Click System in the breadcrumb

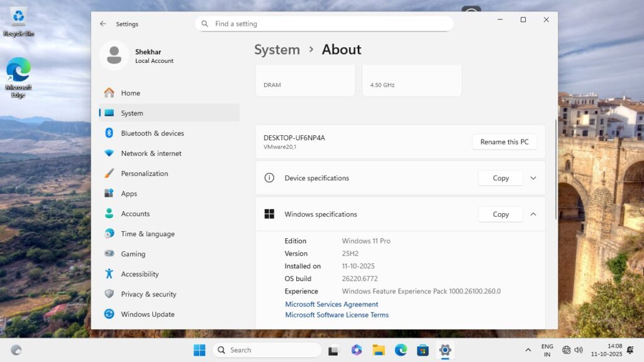pos(277,50)
